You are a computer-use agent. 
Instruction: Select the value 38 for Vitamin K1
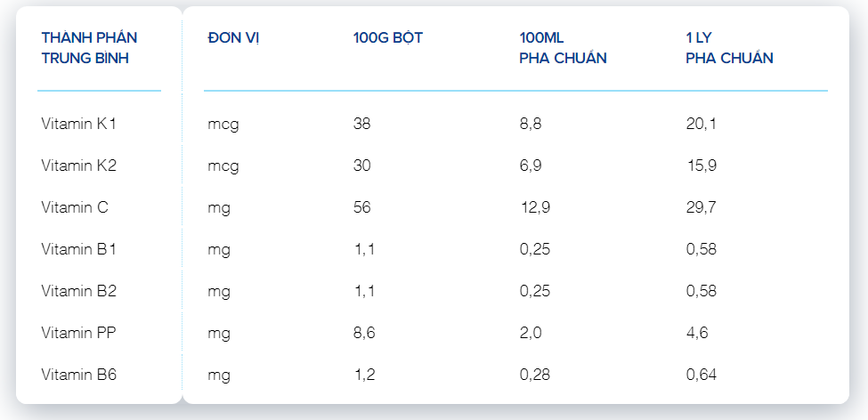(362, 124)
